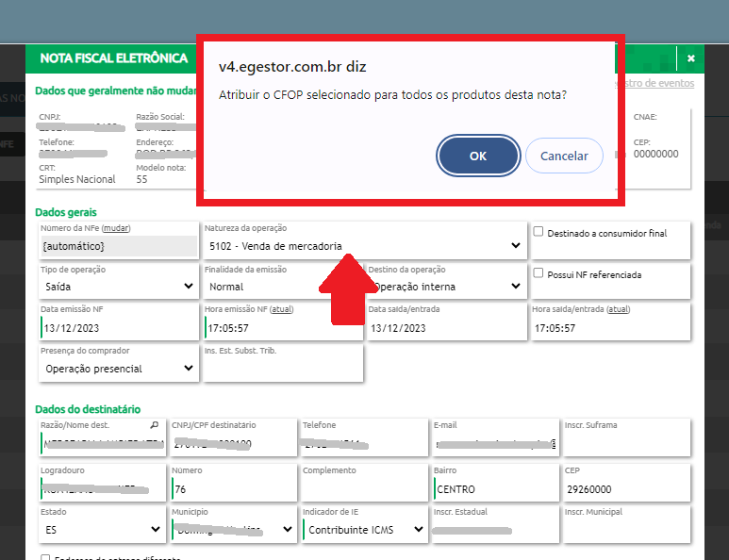Click the Data emissão NF field

(119, 328)
